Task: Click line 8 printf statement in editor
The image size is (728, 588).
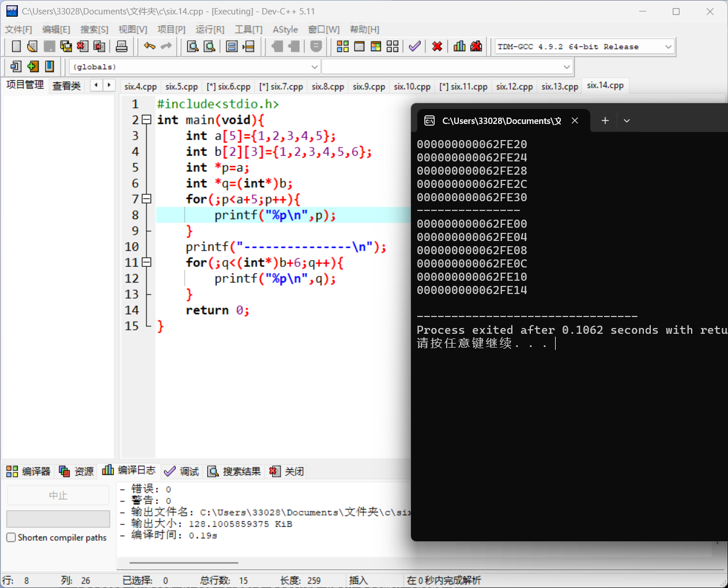Action: pos(275,215)
